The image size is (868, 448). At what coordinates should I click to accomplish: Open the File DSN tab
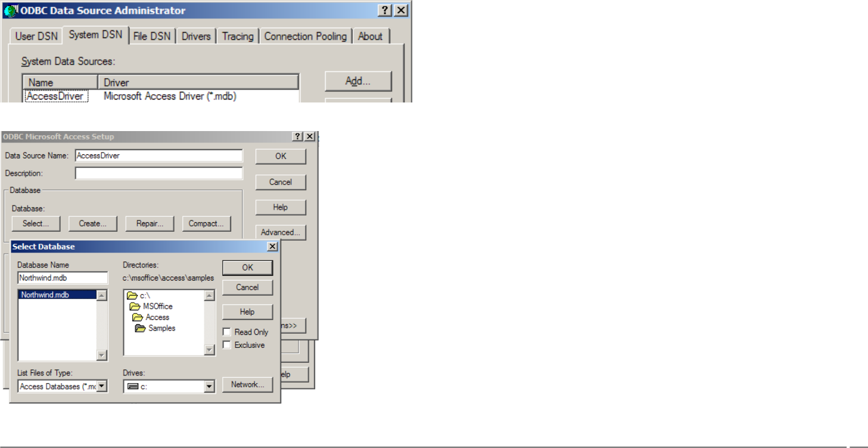[152, 36]
